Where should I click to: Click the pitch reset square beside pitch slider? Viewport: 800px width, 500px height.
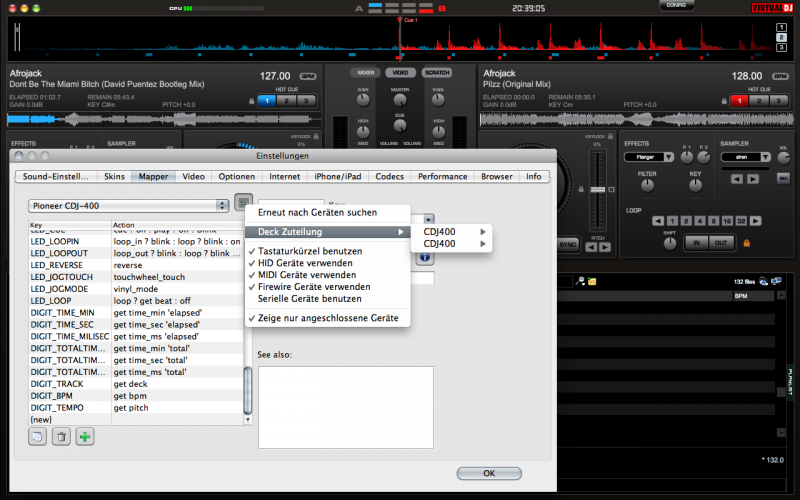click(x=612, y=190)
